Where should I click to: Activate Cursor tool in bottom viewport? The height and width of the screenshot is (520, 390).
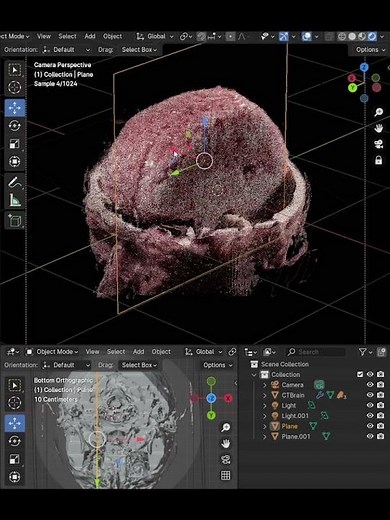pos(14,403)
